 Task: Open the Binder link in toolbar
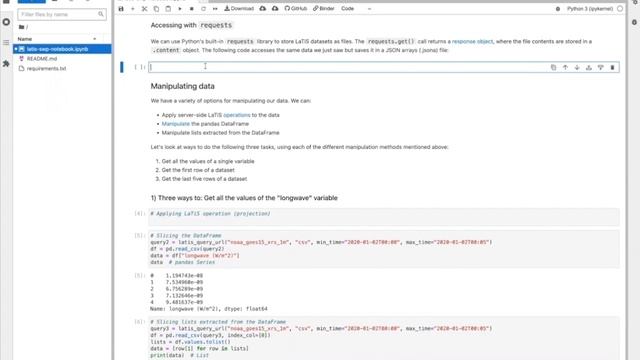[x=324, y=9]
